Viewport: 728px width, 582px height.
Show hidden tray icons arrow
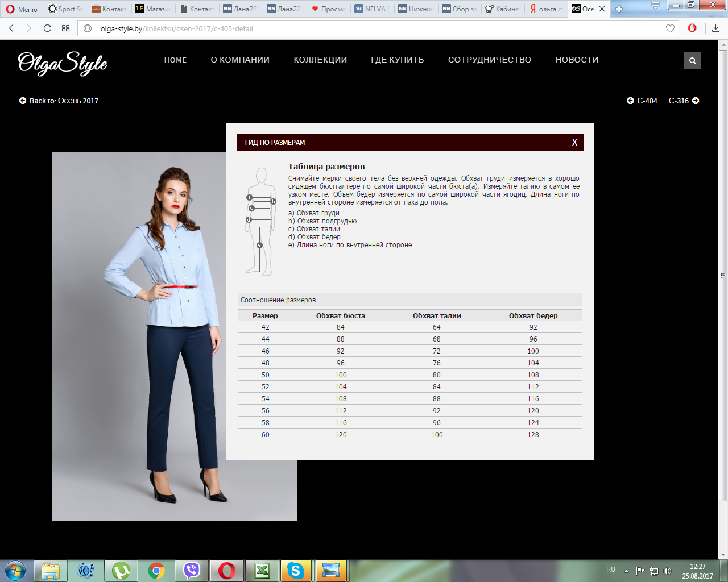(627, 571)
